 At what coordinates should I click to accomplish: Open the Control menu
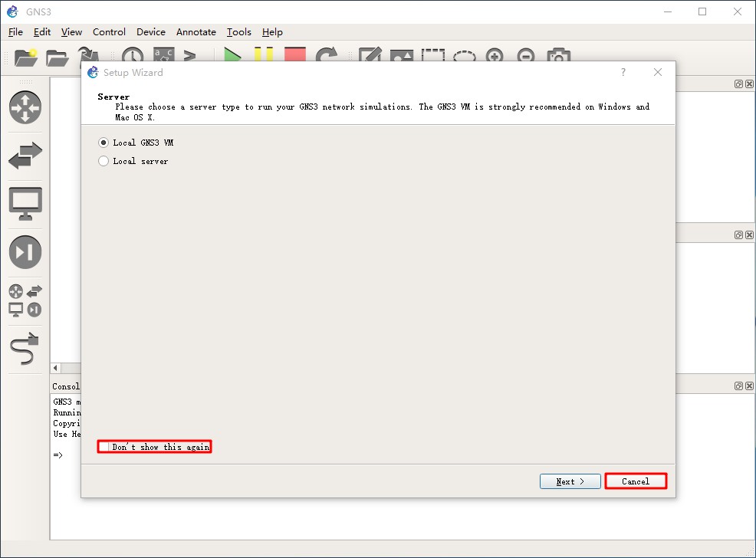109,31
